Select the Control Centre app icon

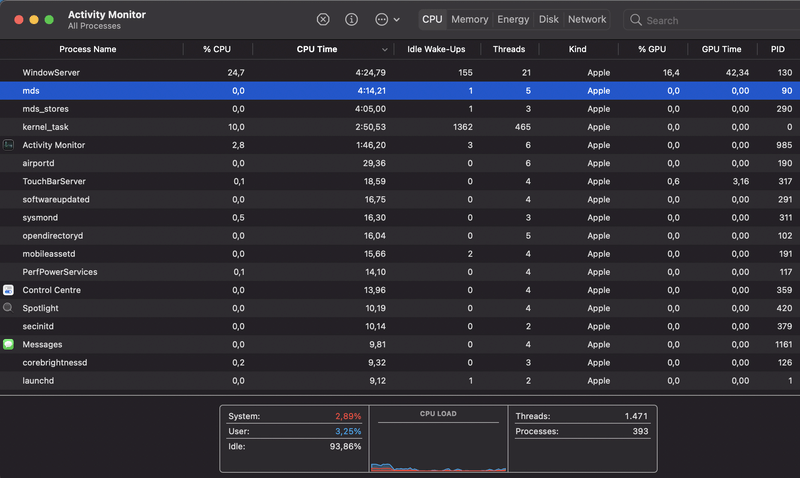8,290
